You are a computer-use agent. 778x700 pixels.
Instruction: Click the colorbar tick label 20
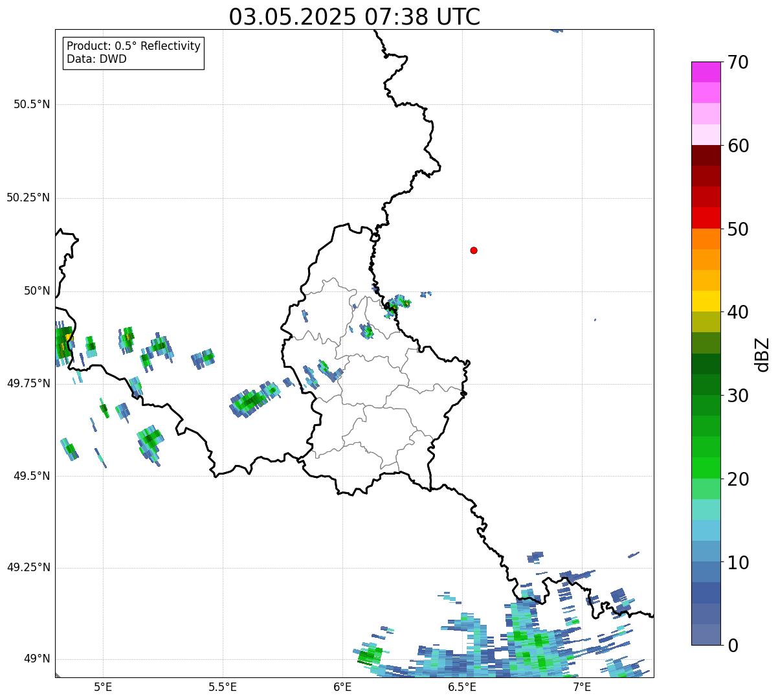[738, 479]
